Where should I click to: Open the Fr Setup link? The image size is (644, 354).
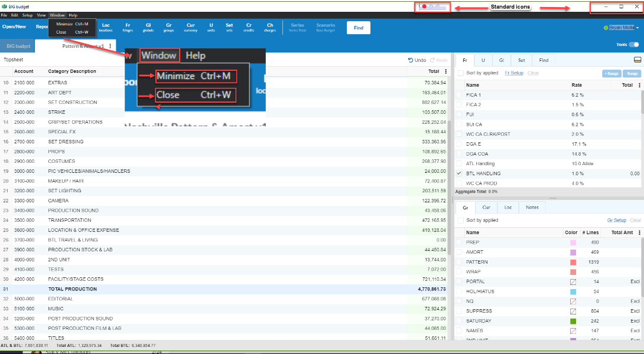(514, 73)
